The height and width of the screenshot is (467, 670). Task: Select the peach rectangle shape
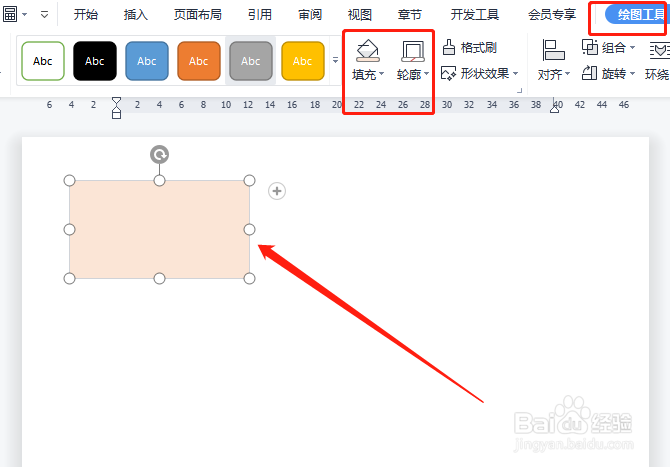coord(159,229)
